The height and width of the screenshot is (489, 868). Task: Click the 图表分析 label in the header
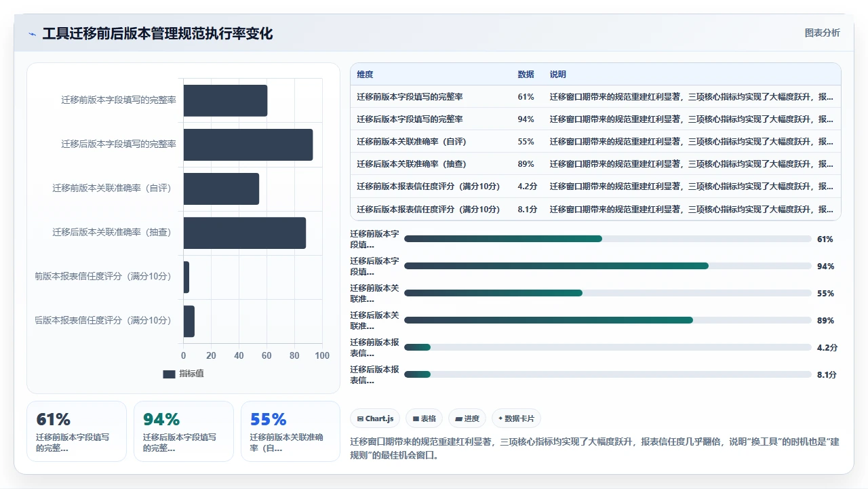point(822,33)
